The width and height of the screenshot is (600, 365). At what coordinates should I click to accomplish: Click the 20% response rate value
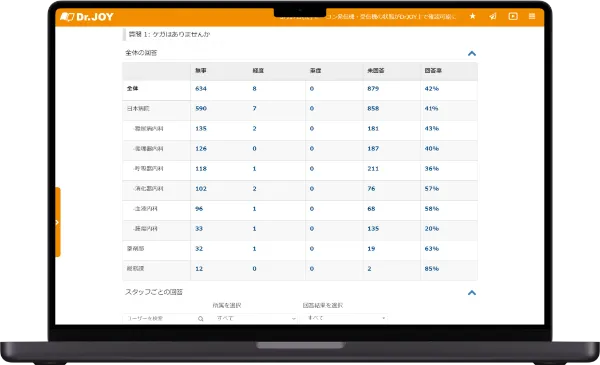coord(432,229)
